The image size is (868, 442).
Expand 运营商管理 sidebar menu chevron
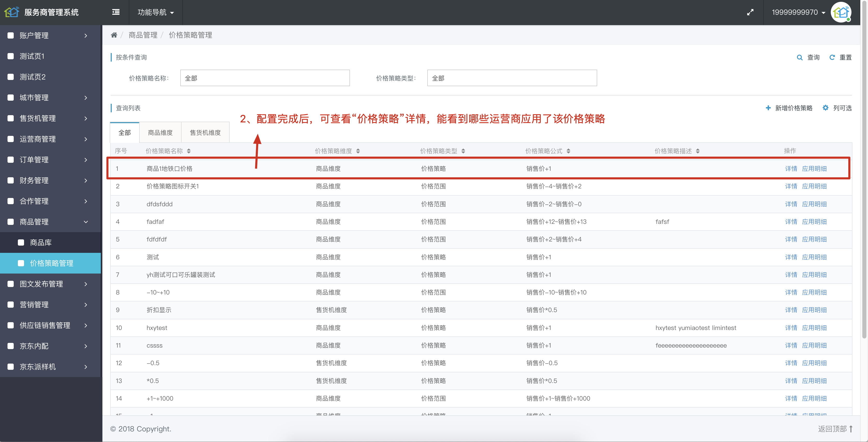click(86, 139)
